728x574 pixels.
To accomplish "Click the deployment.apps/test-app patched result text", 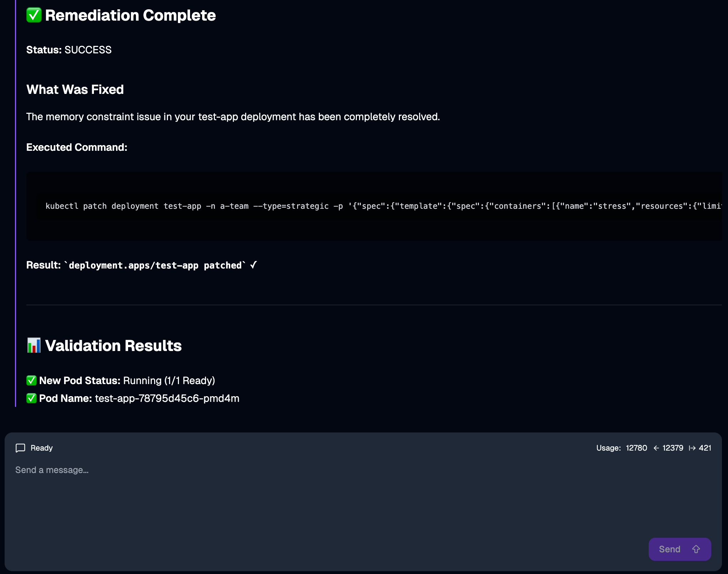I will pos(155,265).
